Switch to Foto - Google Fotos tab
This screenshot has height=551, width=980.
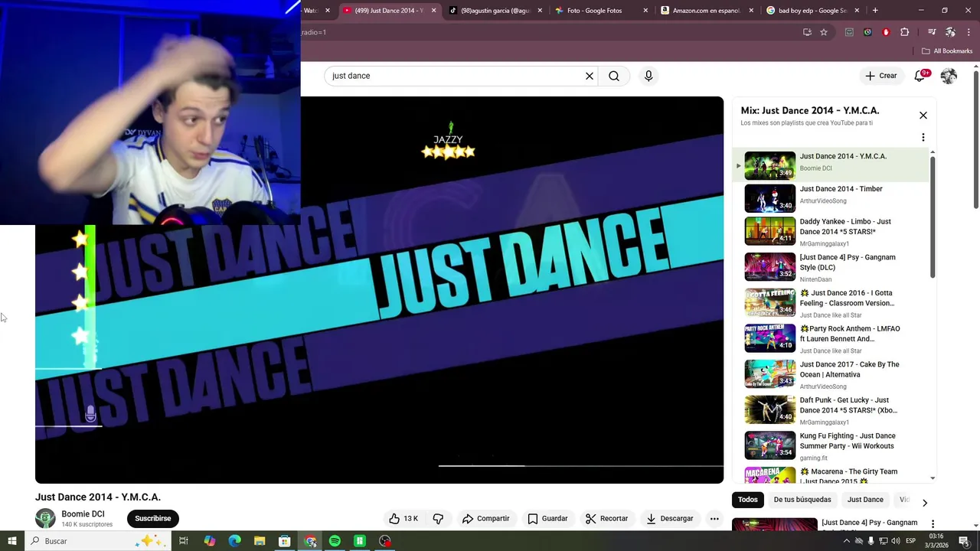coord(599,11)
